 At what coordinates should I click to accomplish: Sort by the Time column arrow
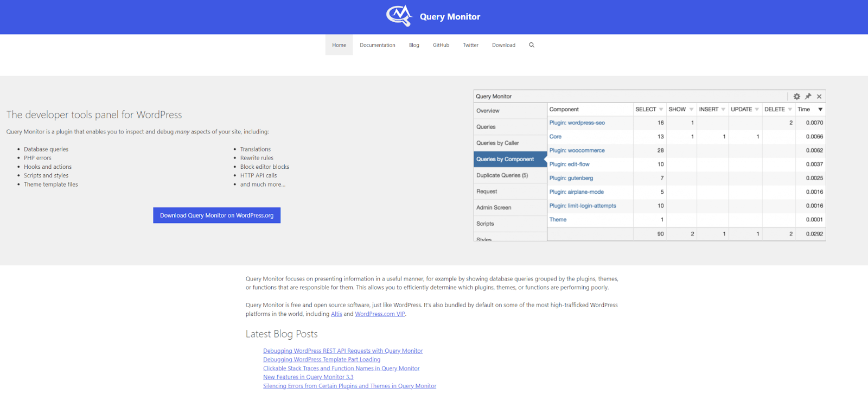click(820, 110)
